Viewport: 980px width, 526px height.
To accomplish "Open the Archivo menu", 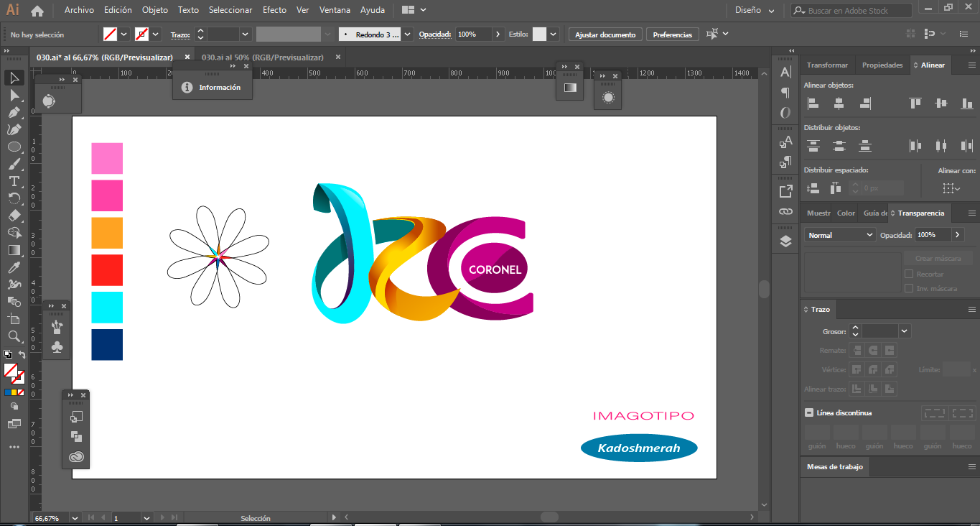I will point(79,10).
